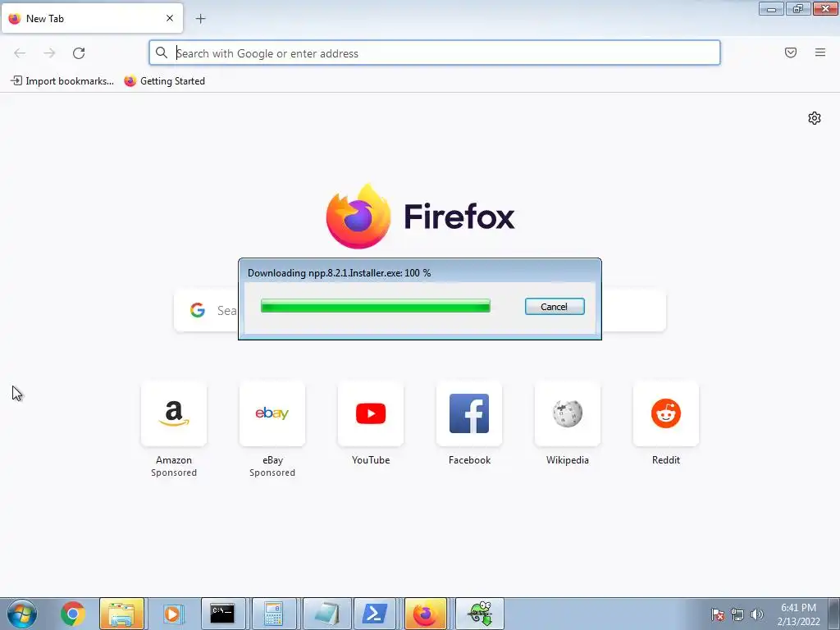The height and width of the screenshot is (630, 840).
Task: Click the Firefox back arrow button
Action: point(20,53)
